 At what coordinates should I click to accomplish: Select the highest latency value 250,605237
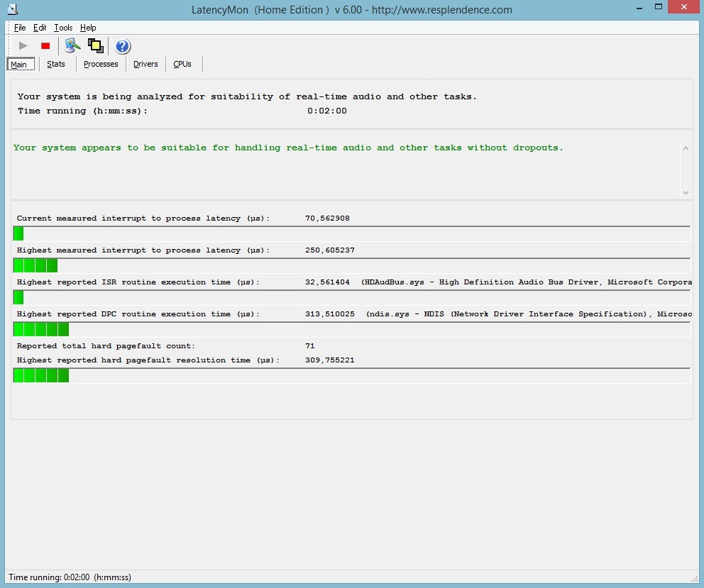point(329,250)
